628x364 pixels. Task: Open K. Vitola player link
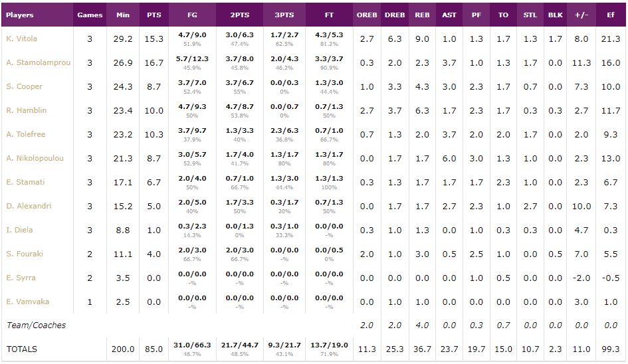pos(22,39)
